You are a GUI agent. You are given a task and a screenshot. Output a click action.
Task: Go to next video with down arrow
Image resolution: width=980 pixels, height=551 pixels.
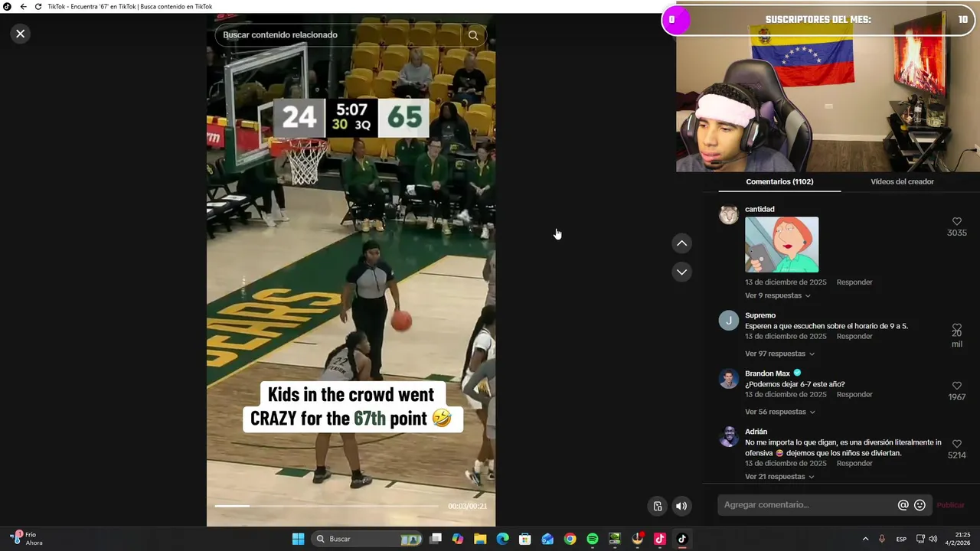click(x=681, y=272)
